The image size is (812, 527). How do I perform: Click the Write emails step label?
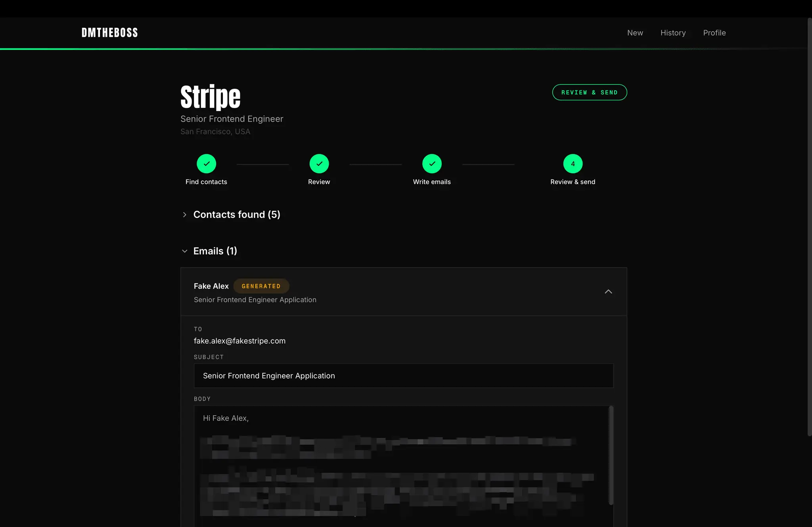432,182
